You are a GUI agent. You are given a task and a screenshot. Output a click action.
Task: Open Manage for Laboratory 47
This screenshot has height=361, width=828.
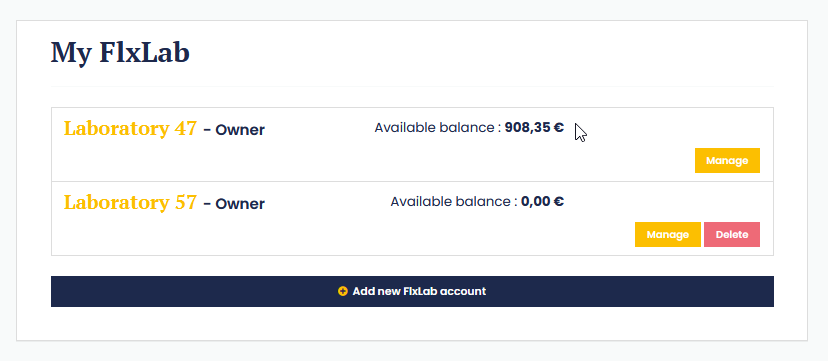[x=727, y=160]
